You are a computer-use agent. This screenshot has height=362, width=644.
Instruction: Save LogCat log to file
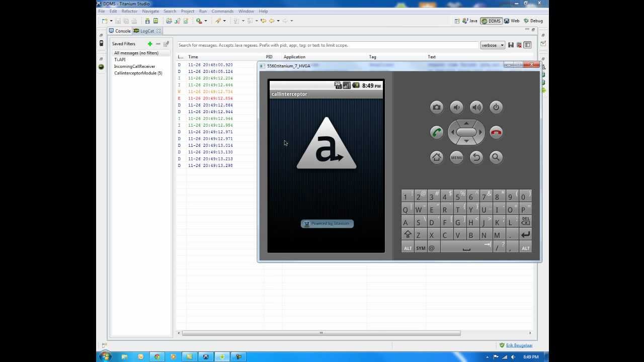pos(511,45)
